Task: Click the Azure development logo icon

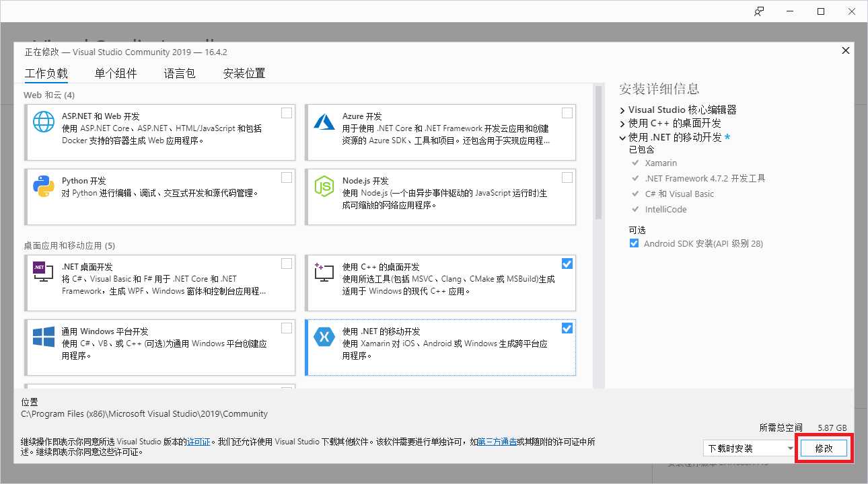Action: (324, 122)
